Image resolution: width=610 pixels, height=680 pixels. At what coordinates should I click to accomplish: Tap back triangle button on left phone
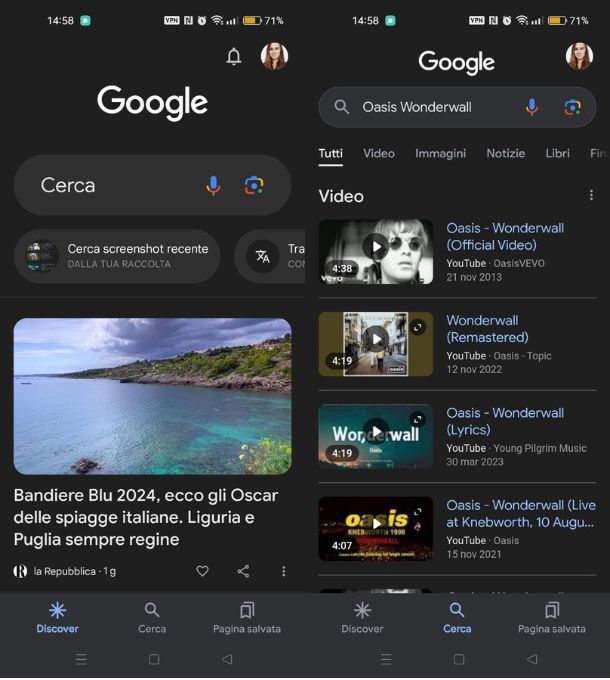[x=227, y=659]
